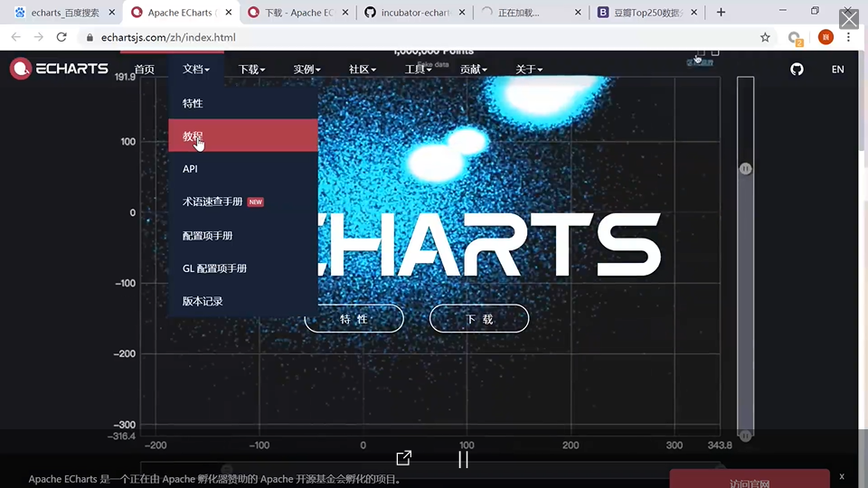Click the lower vertical zoom slider handle

(746, 436)
